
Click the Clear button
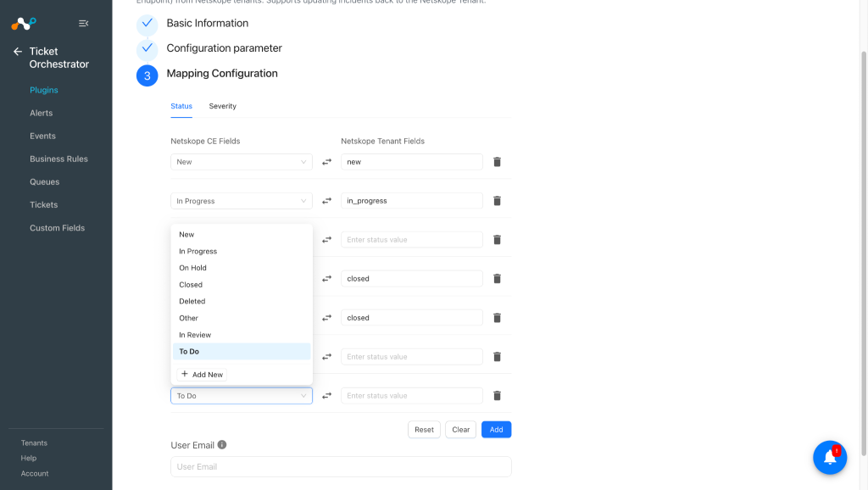[x=460, y=430]
